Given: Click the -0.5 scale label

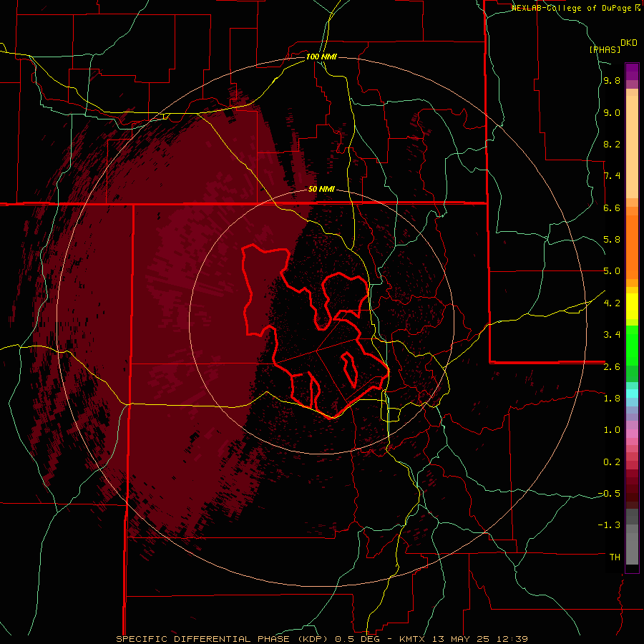Looking at the screenshot, I should click(609, 494).
